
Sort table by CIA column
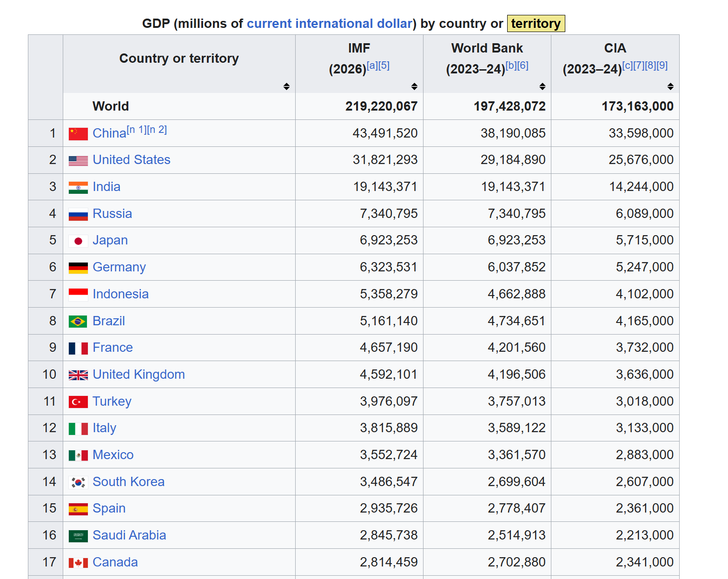[670, 86]
